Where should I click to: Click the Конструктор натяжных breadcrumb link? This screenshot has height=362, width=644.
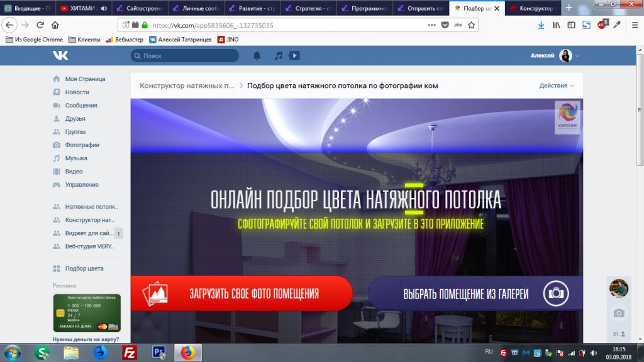click(186, 85)
